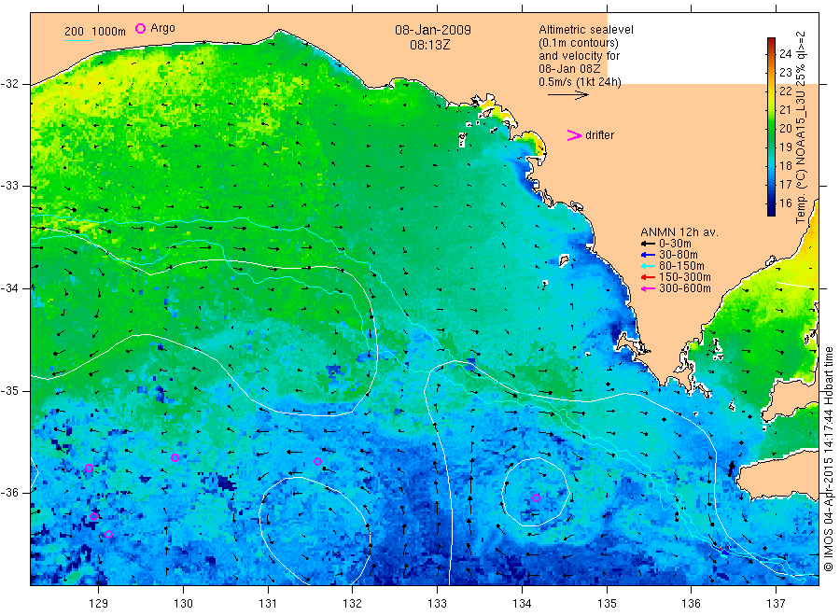This screenshot has width=840, height=616.
Task: Click the IMOS copyright timestamp text
Action: pyautogui.click(x=828, y=458)
